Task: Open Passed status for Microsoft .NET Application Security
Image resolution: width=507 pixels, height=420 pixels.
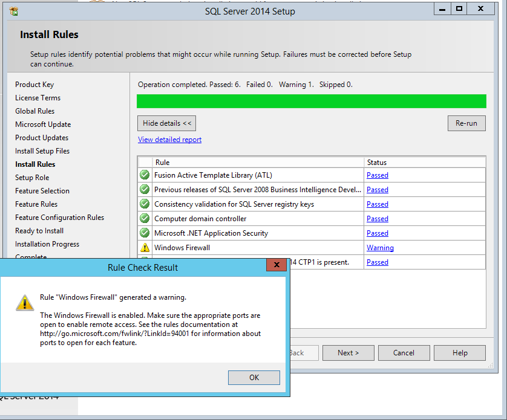Action: [378, 233]
